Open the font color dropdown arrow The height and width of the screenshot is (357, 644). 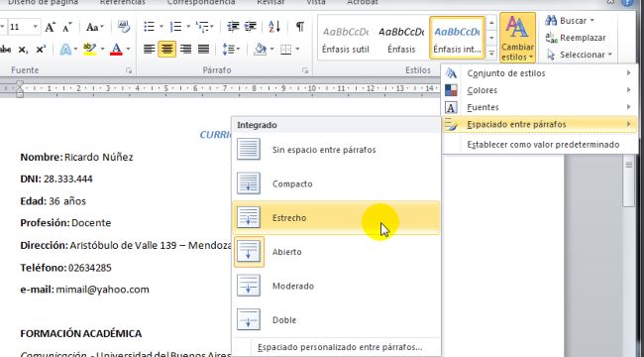(128, 50)
